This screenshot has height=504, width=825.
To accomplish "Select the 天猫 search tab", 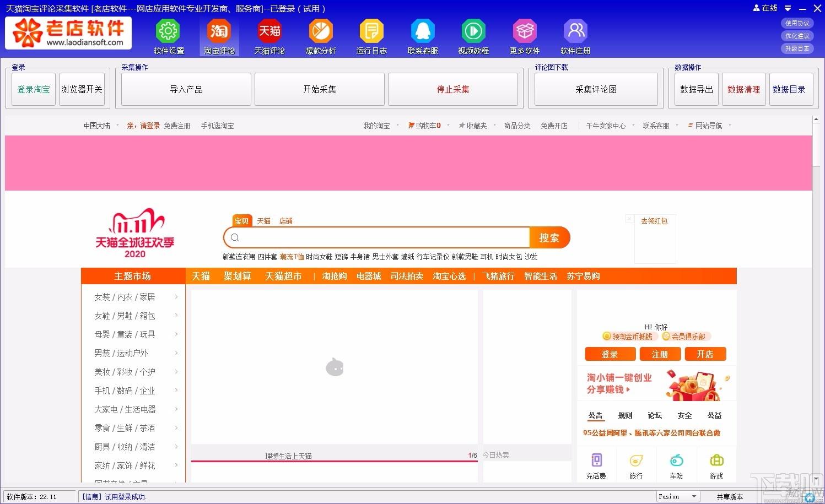I will (x=263, y=221).
